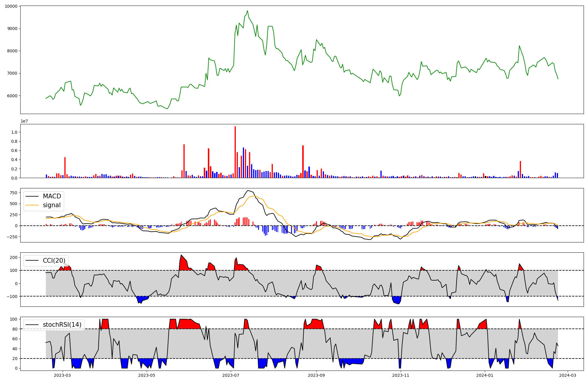Click the 80 tick on stochRSI axis
The width and height of the screenshot is (588, 382).
tap(15, 329)
